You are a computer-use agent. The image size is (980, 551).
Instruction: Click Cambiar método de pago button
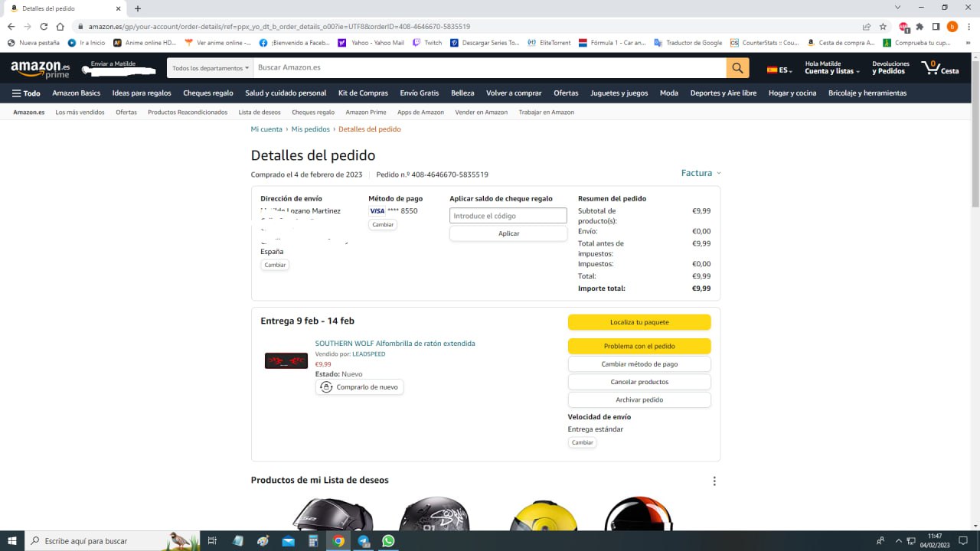pos(639,364)
